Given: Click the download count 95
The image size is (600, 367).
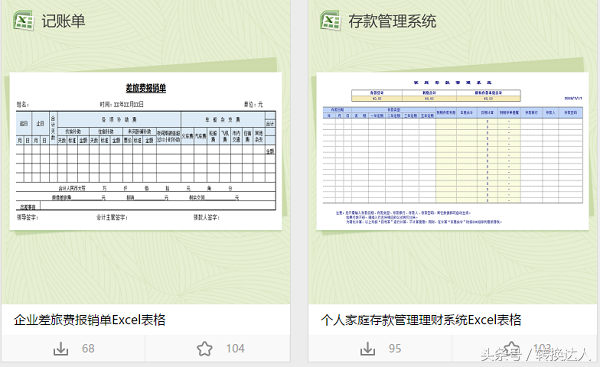Looking at the screenshot, I should pos(395,349).
